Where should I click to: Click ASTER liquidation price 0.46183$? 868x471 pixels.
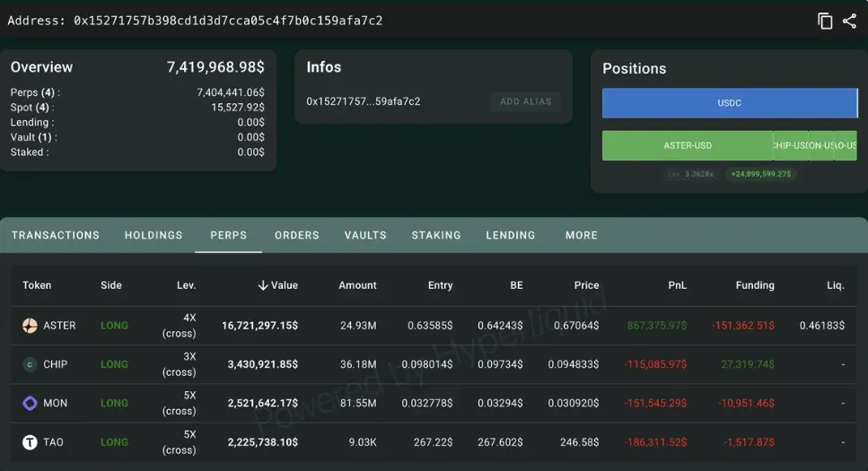pos(822,326)
